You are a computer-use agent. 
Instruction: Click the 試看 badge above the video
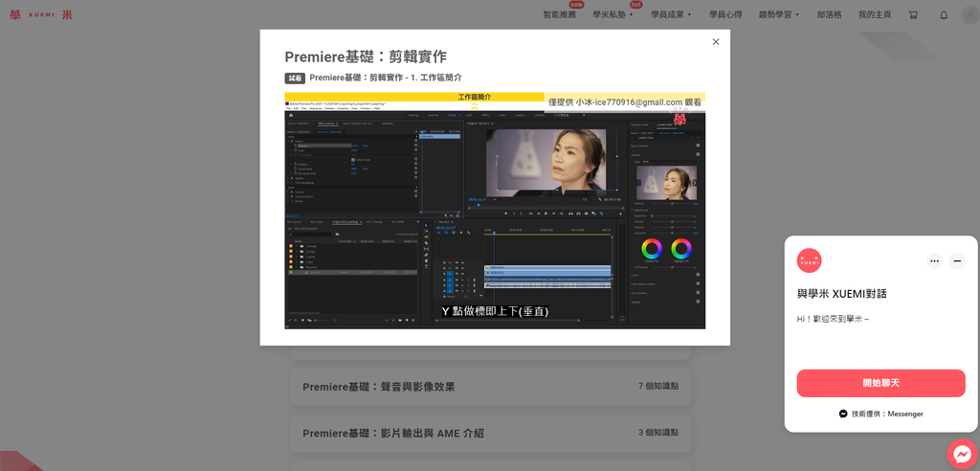pos(295,78)
